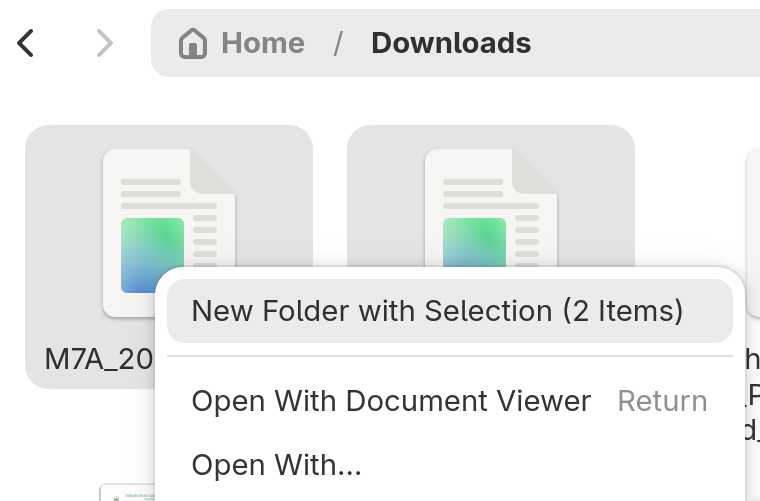This screenshot has height=501, width=760.
Task: Click the slash separator between Home and Downloads
Action: click(x=338, y=43)
